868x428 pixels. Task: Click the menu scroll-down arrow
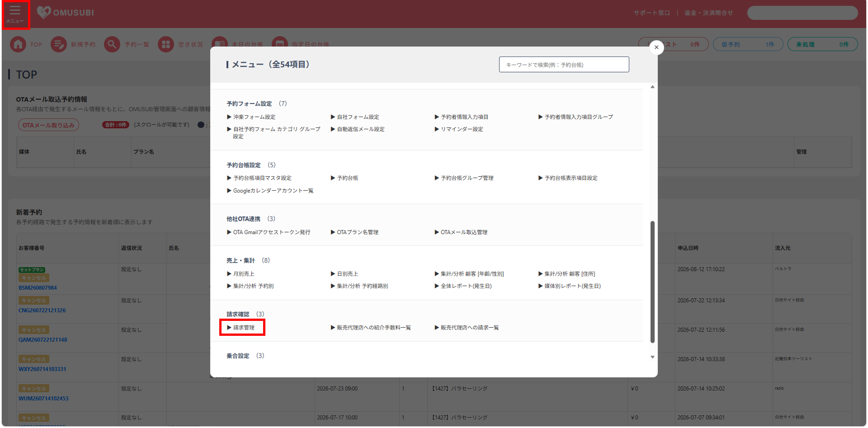(x=652, y=357)
